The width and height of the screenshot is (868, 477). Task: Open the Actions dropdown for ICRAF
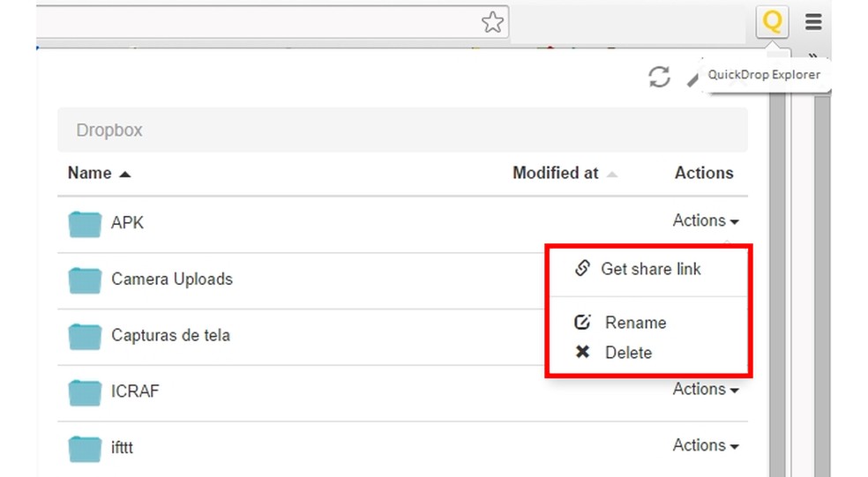coord(705,390)
